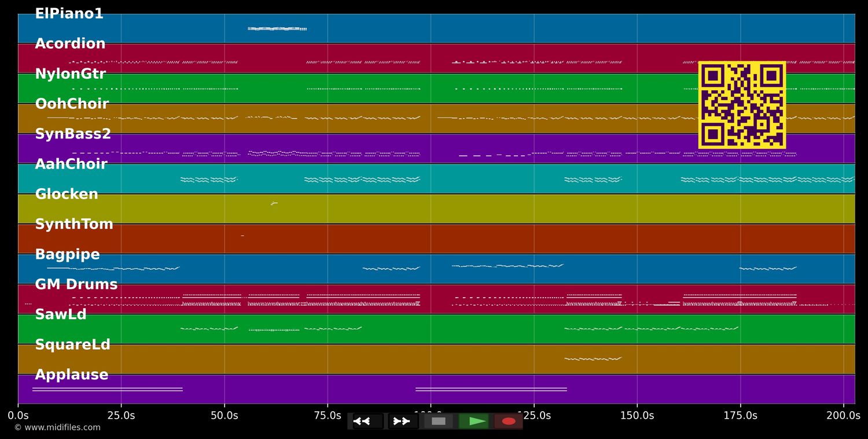Open the www.midifiles.com copyright link
This screenshot has height=439, width=868.
[57, 427]
